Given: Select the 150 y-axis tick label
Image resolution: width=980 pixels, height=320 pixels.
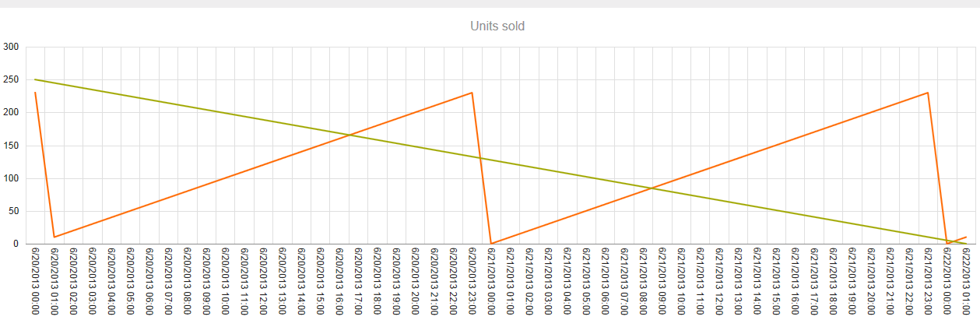Looking at the screenshot, I should pos(11,146).
